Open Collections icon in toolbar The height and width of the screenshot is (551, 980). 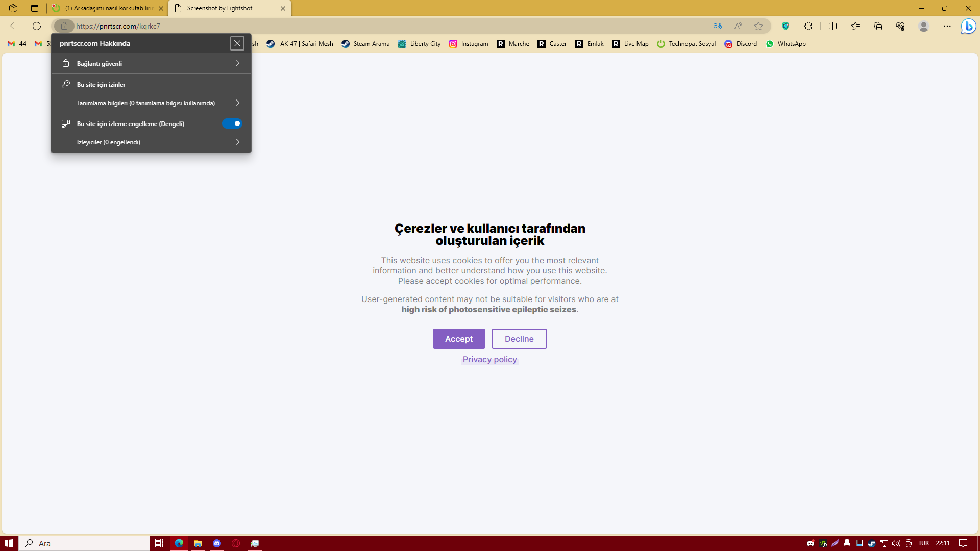point(878,26)
